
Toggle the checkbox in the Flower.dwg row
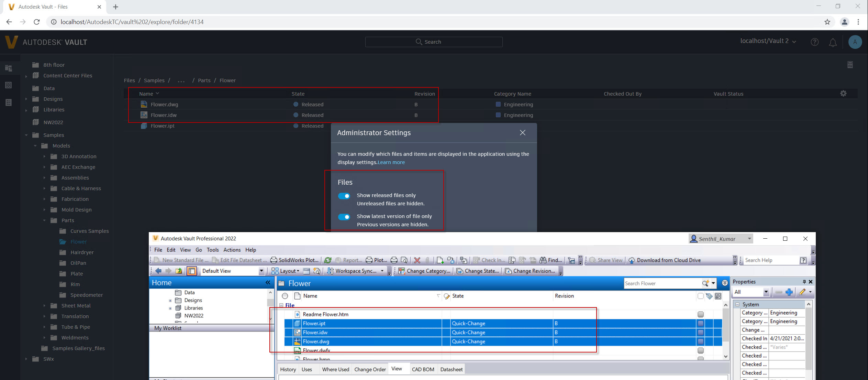pyautogui.click(x=700, y=341)
